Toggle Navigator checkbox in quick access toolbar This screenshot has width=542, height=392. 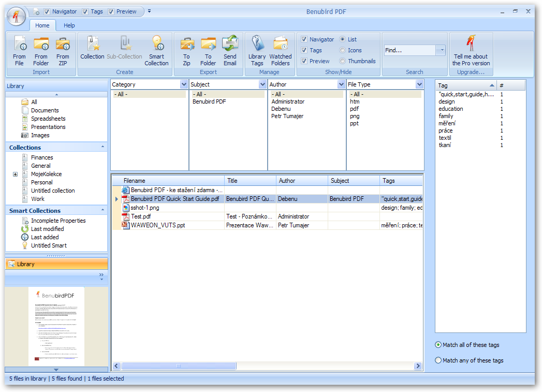pos(47,11)
